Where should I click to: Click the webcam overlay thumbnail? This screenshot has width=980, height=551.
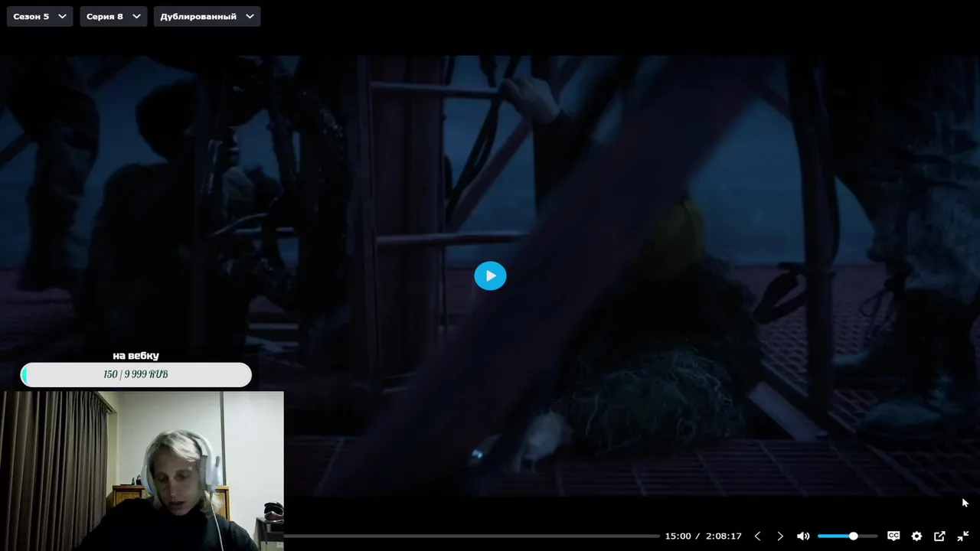pyautogui.click(x=142, y=471)
